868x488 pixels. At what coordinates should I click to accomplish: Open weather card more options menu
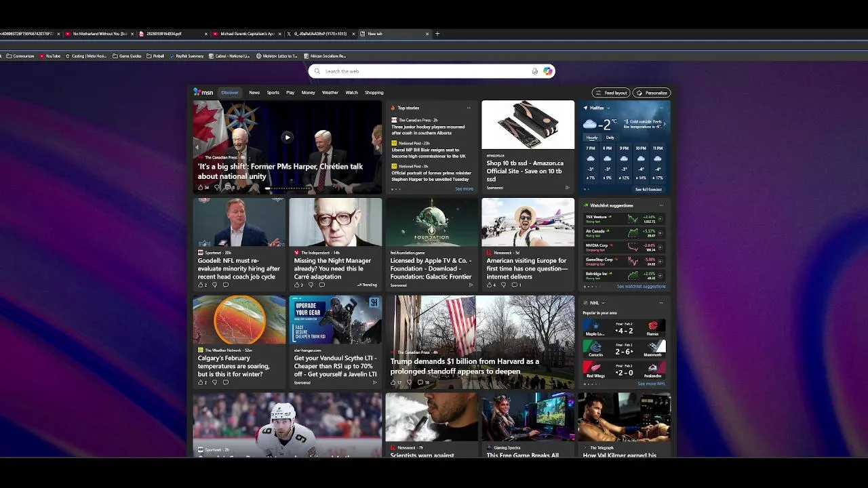click(661, 108)
